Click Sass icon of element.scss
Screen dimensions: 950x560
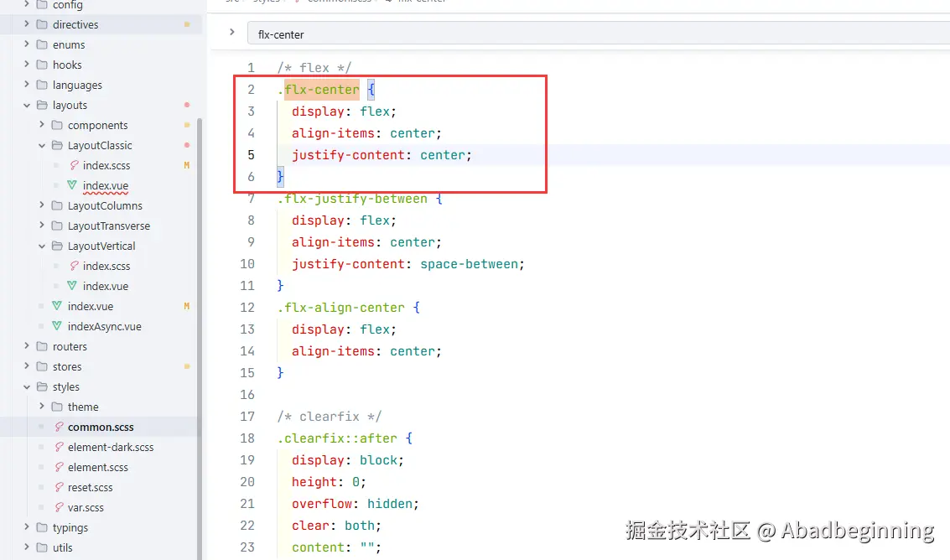[59, 467]
